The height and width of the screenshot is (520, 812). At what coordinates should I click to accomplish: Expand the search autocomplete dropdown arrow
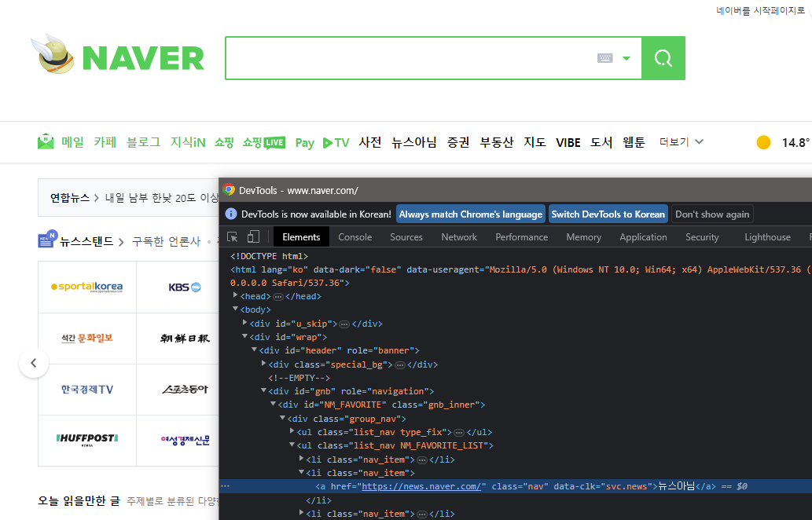(x=626, y=58)
